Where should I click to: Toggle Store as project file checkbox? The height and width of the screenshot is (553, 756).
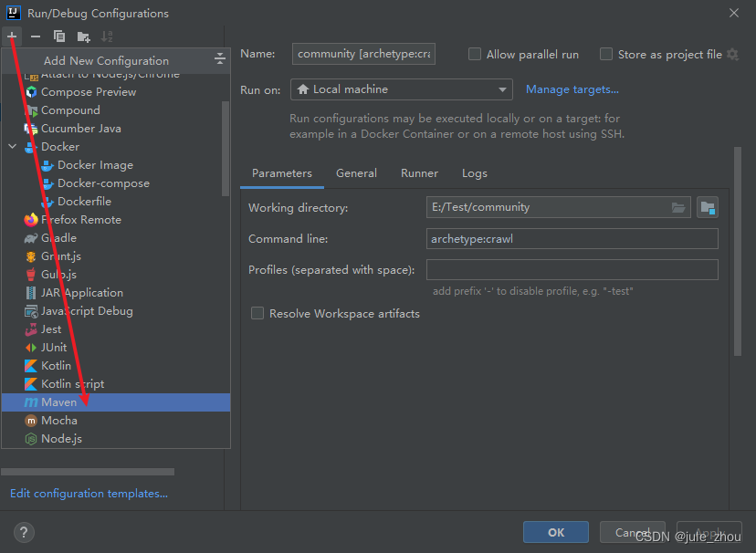pyautogui.click(x=606, y=54)
